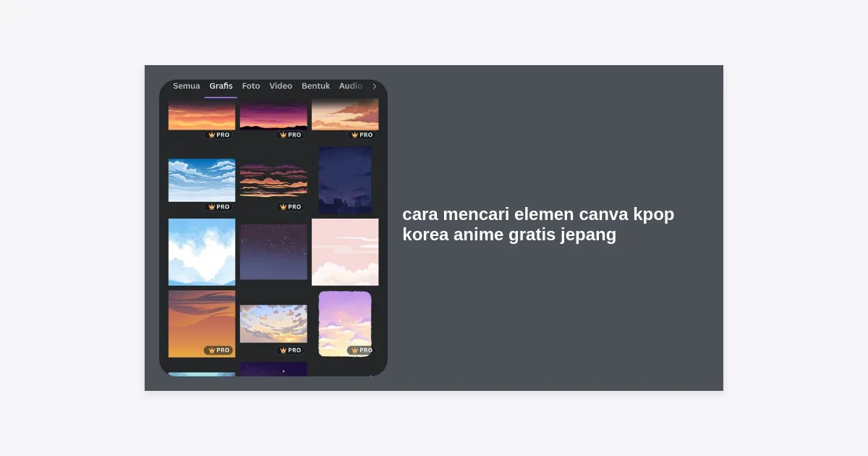
Task: Select the blue sky with big white cloud
Action: (x=202, y=252)
